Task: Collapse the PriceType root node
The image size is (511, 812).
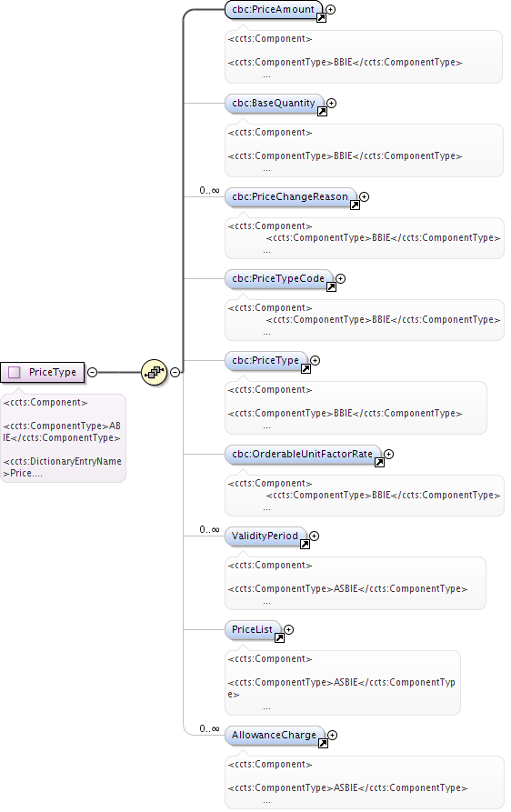Action: tap(92, 372)
